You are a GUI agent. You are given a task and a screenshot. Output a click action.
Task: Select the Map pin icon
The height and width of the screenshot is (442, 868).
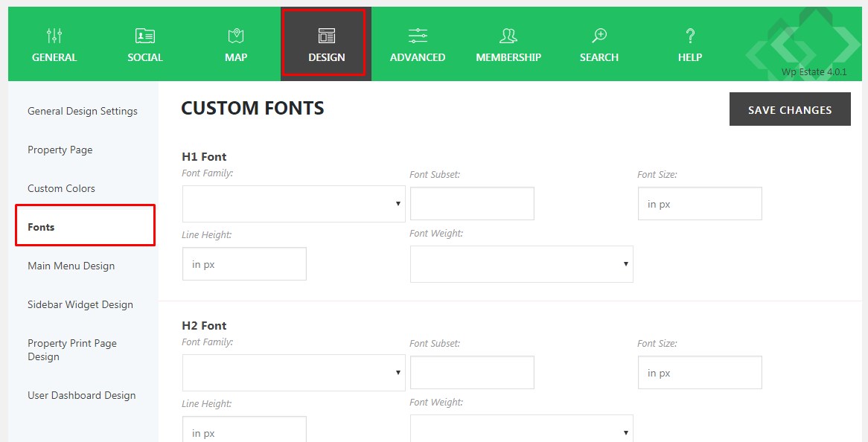click(x=236, y=36)
